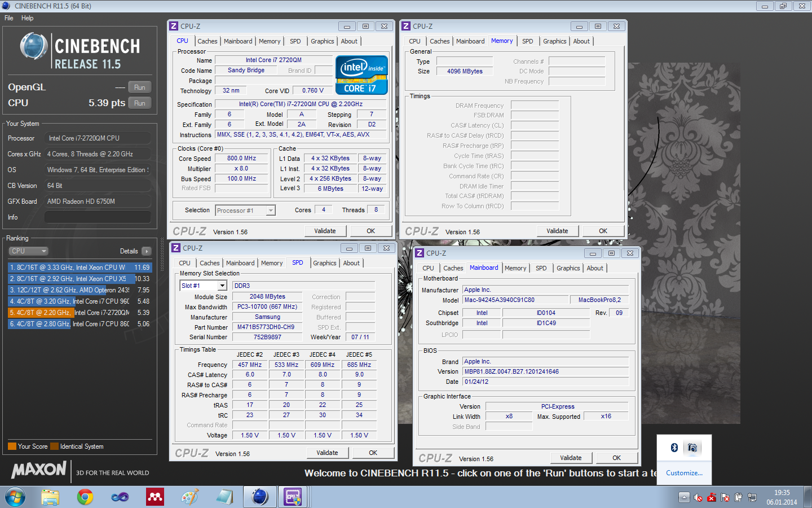Click the red tray icon with white X
The height and width of the screenshot is (508, 812).
pyautogui.click(x=712, y=497)
